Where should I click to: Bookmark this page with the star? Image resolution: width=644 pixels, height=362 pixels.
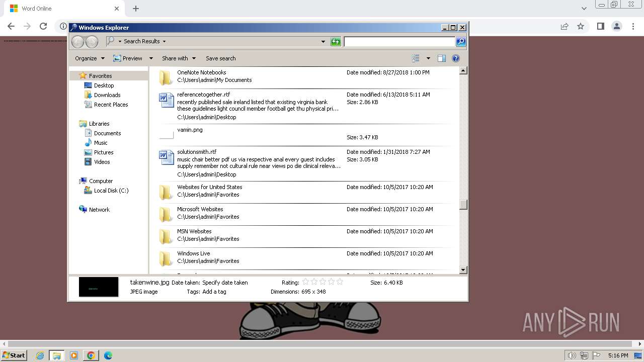(x=581, y=26)
